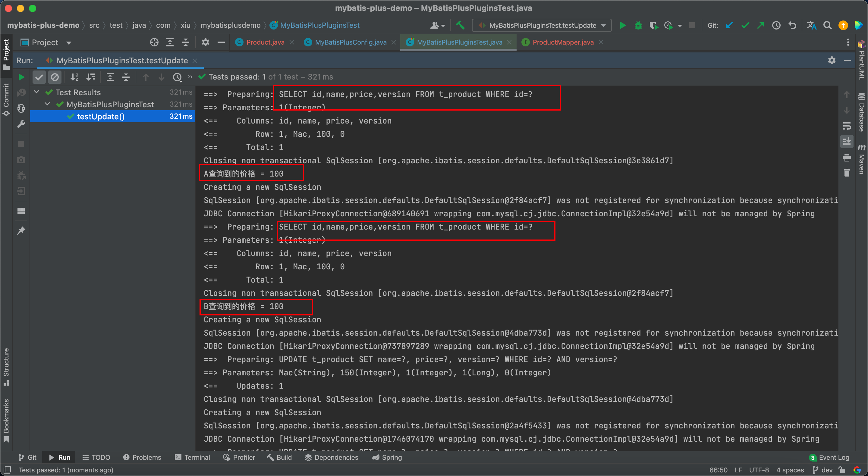Rerun test from Run panel play icon
This screenshot has height=476, width=868.
(x=21, y=77)
